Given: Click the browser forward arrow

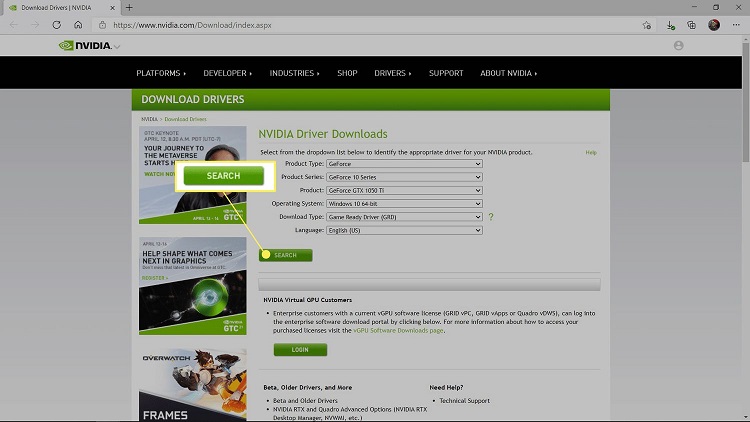Looking at the screenshot, I should (x=35, y=25).
